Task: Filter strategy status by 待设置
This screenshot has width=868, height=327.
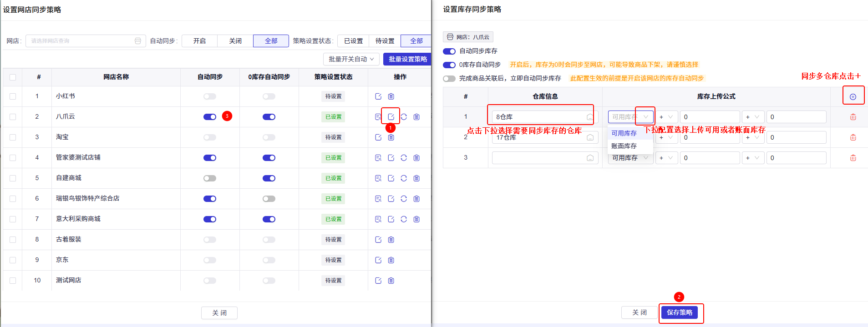Action: [385, 41]
